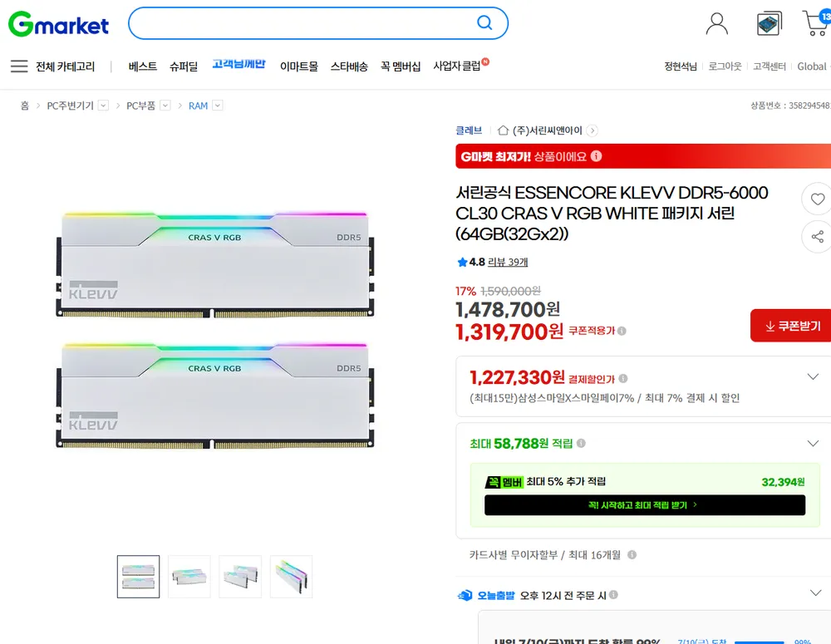Click info icon on G마켓 최저가 banner
Viewport: 831px width, 644px height.
pos(596,156)
